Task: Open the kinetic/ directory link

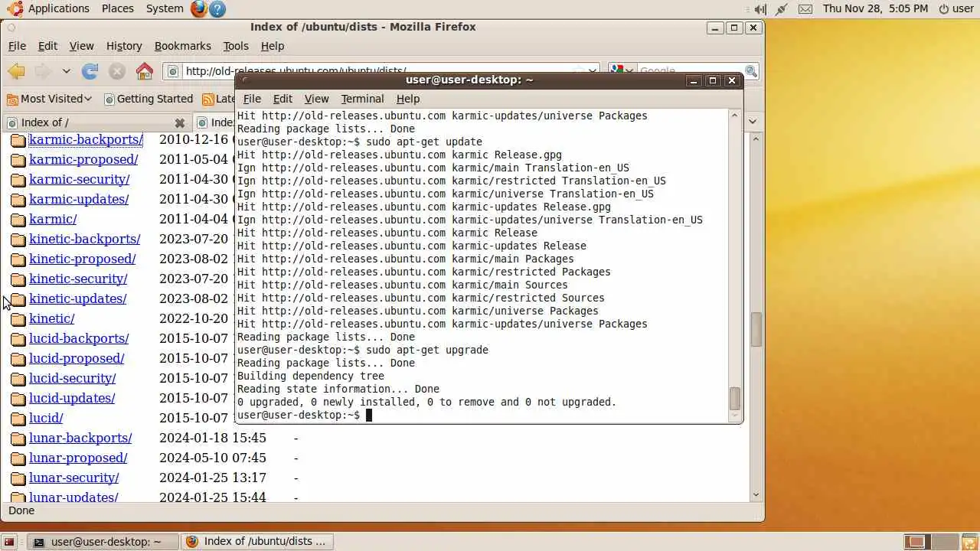Action: tap(52, 319)
